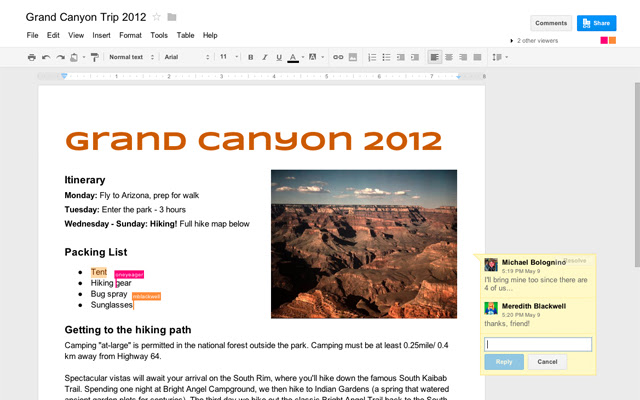Image resolution: width=640 pixels, height=400 pixels.
Task: Redo the last undone edit
Action: click(60, 57)
